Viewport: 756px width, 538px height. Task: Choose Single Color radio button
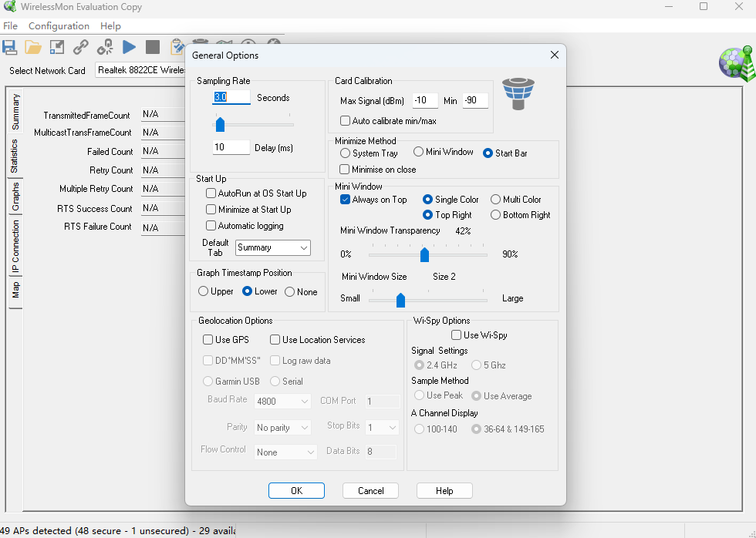coord(427,200)
